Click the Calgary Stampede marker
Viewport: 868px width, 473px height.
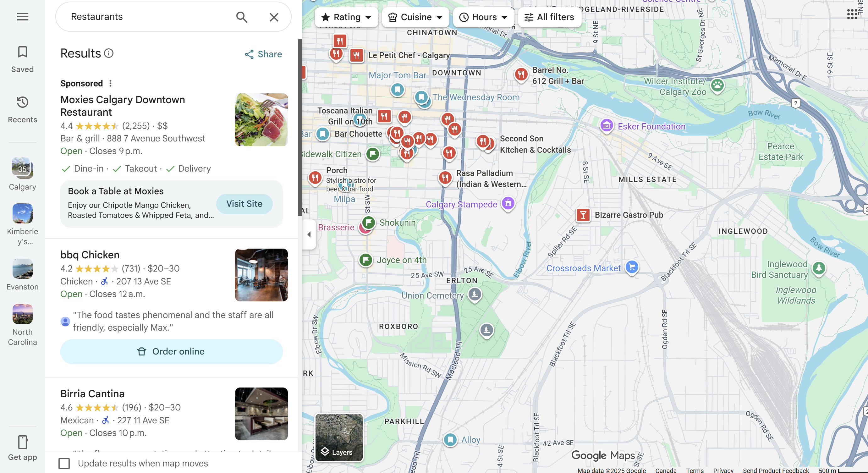coord(508,204)
